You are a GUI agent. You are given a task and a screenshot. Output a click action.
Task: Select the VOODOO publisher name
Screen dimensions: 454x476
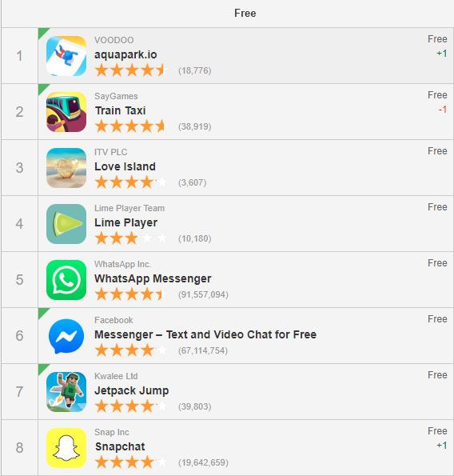coord(114,40)
